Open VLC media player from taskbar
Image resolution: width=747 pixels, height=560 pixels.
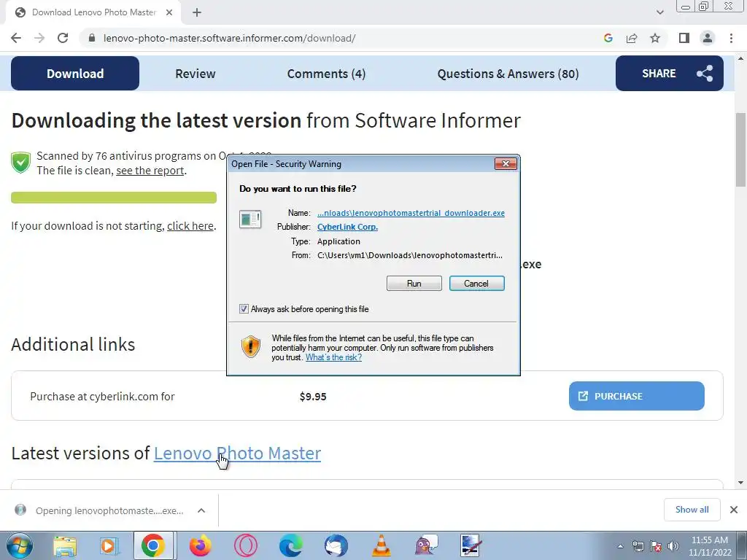coord(381,545)
